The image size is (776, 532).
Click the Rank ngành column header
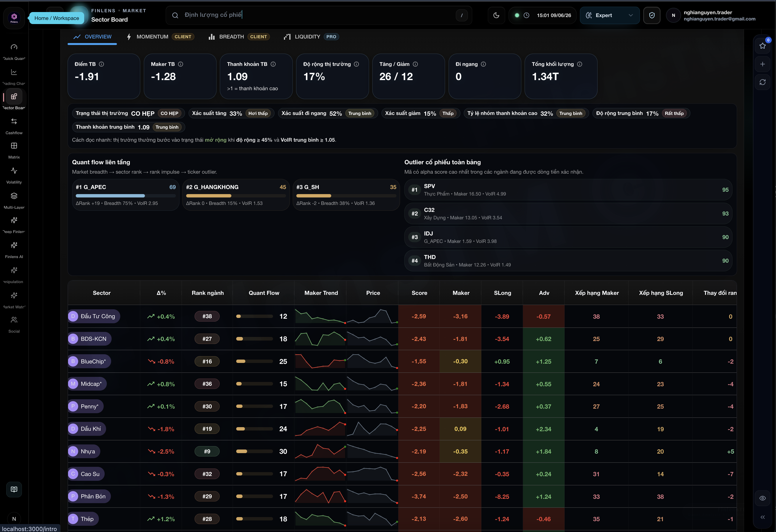207,293
